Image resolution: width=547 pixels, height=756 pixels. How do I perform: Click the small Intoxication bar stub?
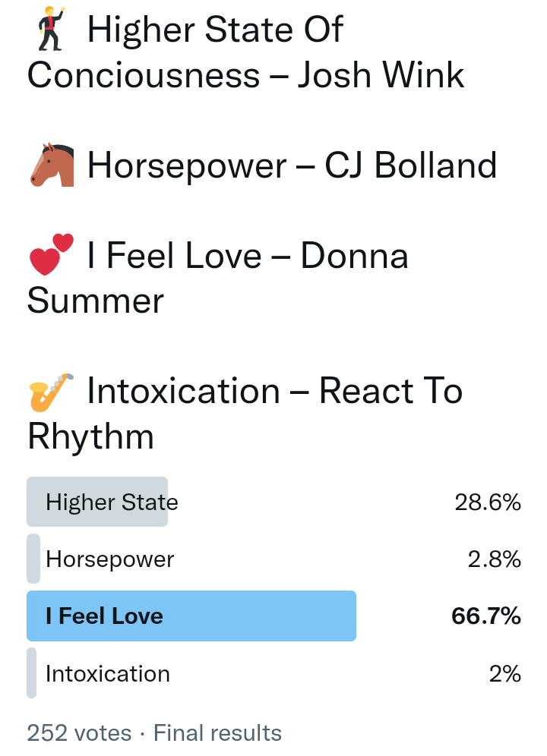pos(32,673)
